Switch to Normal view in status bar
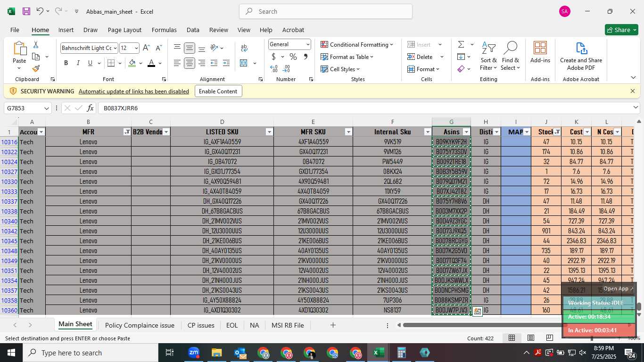 (x=512, y=338)
